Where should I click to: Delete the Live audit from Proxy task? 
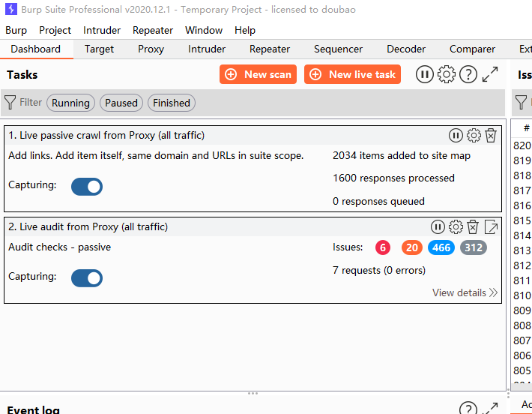(x=473, y=226)
